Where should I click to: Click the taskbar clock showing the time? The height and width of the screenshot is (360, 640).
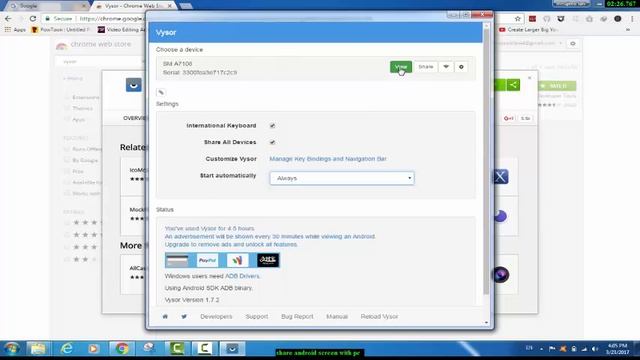617,349
